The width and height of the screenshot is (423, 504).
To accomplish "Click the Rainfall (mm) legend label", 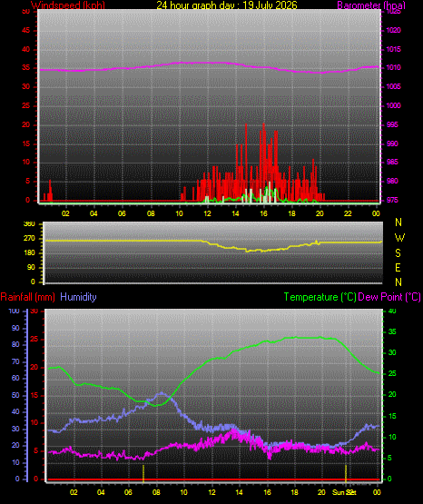I will coord(27,297).
